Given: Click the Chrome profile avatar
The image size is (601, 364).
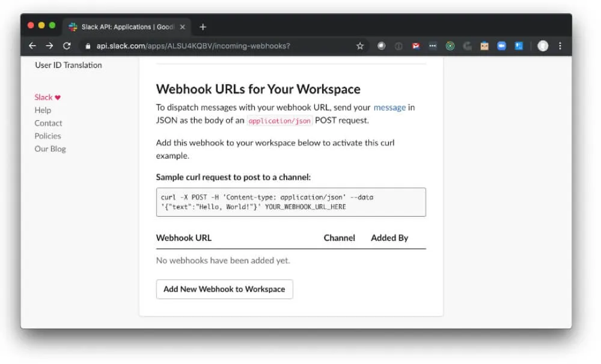Looking at the screenshot, I should click(x=543, y=45).
